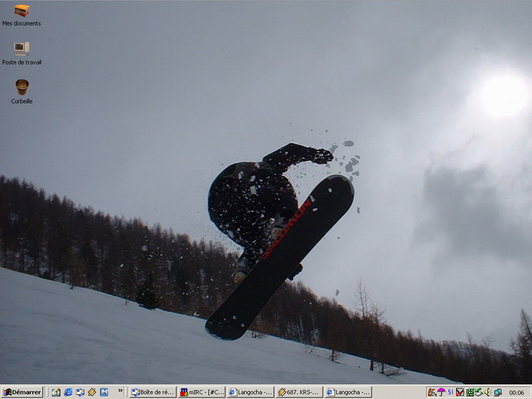Click the volume speaker tray icon
532x399 pixels.
point(487,392)
